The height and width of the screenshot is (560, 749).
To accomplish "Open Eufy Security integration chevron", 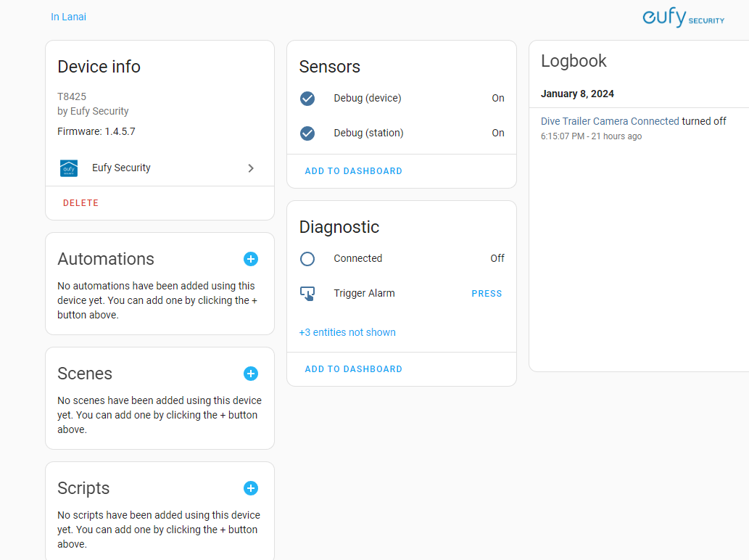I will pos(251,168).
